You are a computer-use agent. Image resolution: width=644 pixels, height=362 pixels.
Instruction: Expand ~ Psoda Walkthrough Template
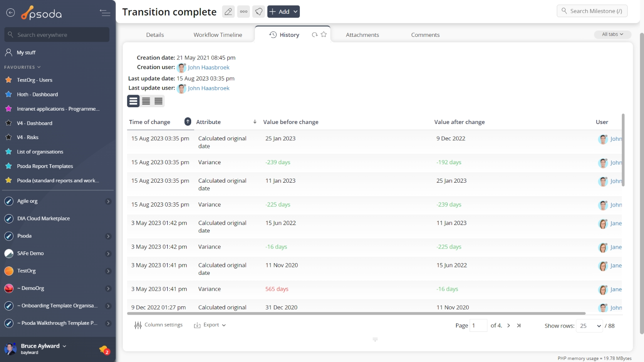point(108,323)
